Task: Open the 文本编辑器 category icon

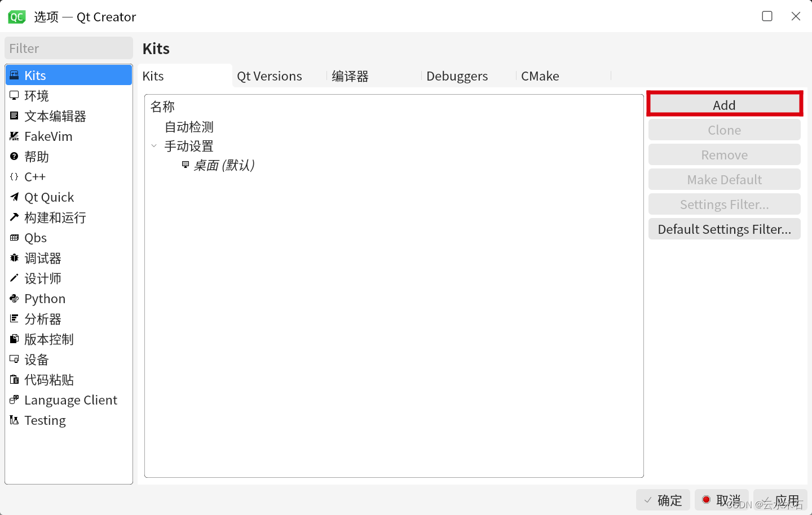Action: (15, 116)
